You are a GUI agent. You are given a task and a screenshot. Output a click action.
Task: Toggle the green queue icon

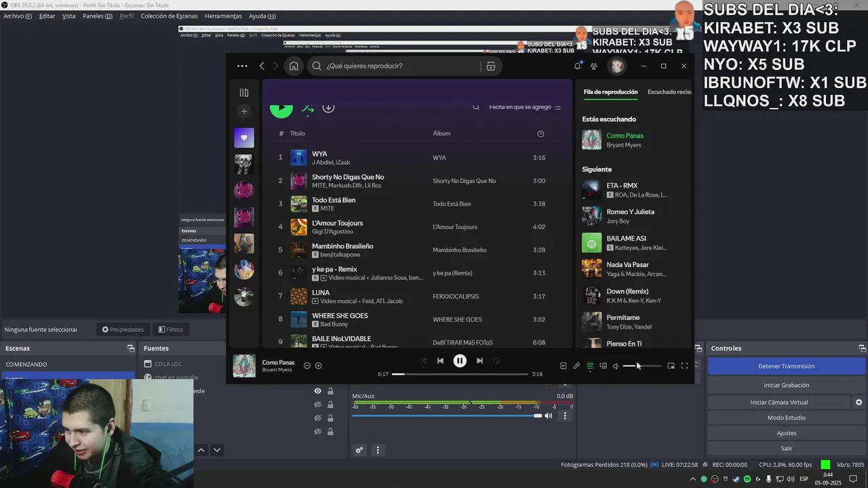[590, 366]
